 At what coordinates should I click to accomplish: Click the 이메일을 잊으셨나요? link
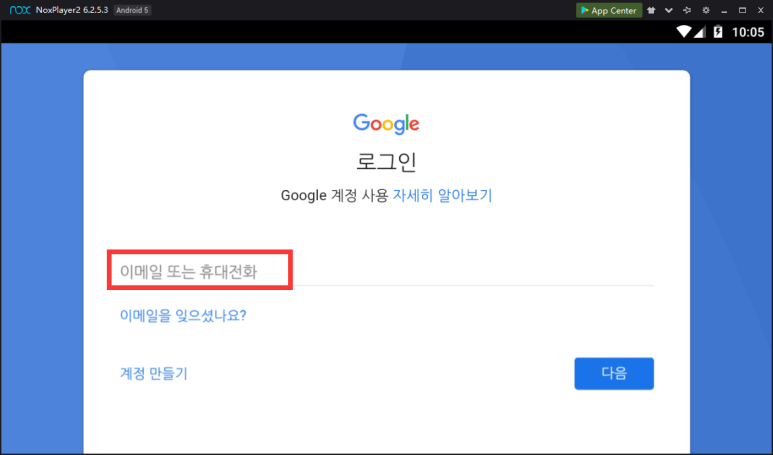point(183,315)
